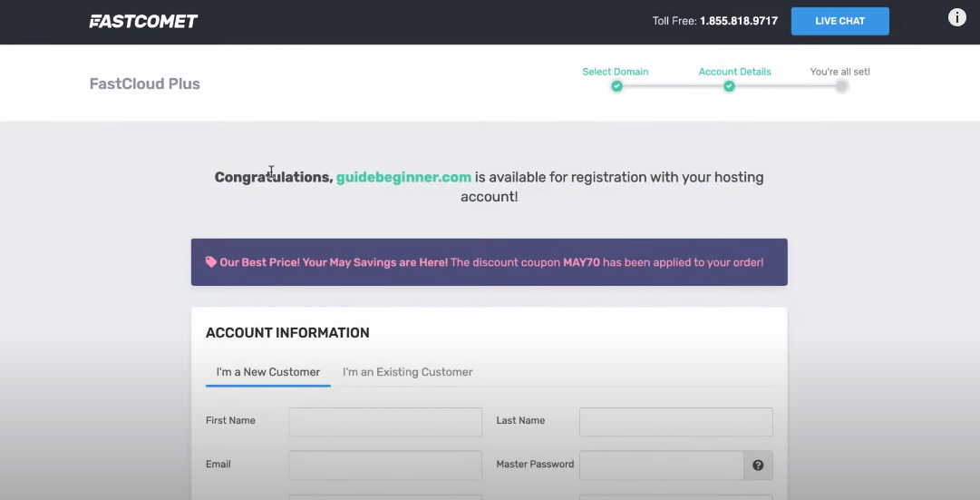Viewport: 980px width, 500px height.
Task: Open the info icon at top right
Action: click(956, 17)
